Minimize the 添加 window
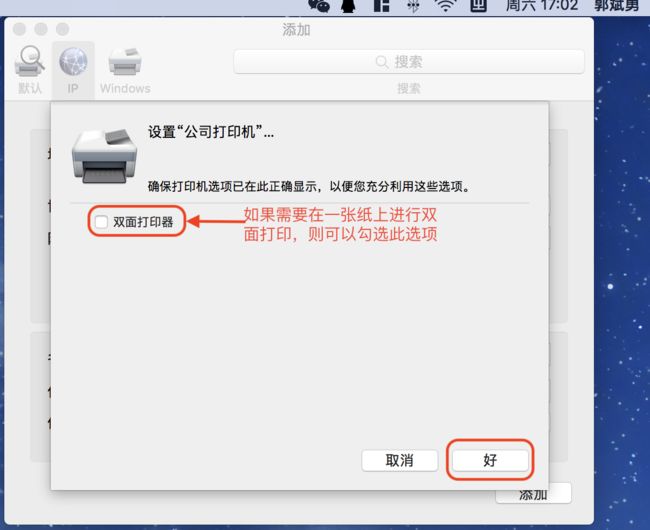The height and width of the screenshot is (530, 650). coord(41,29)
